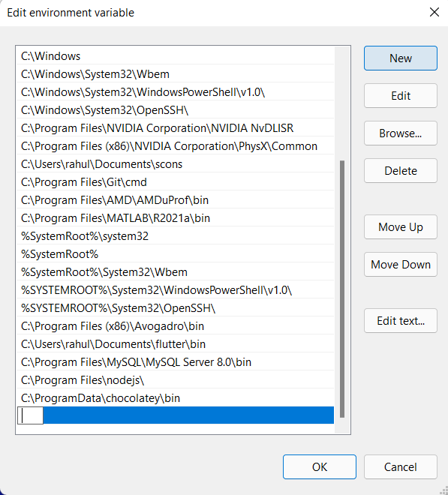Close the dialog with the X icon
Viewport: 448px width, 495px height.
click(x=434, y=12)
